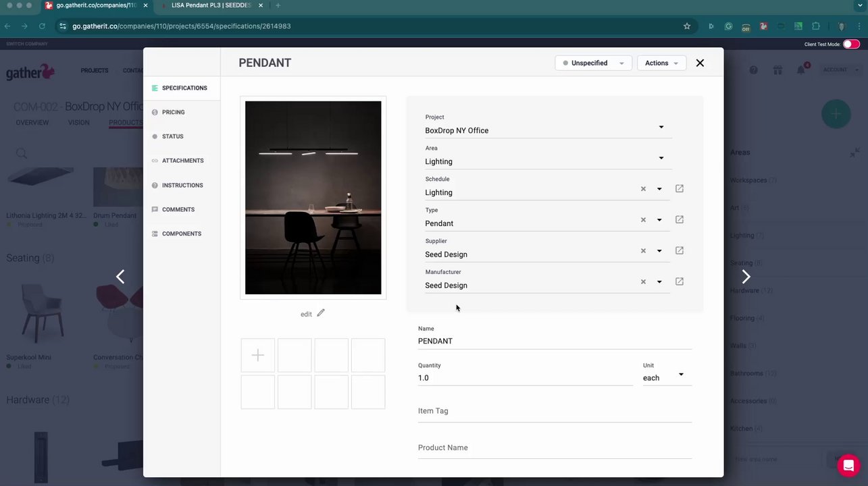Click the Gather logo
The image size is (868, 486).
(30, 72)
